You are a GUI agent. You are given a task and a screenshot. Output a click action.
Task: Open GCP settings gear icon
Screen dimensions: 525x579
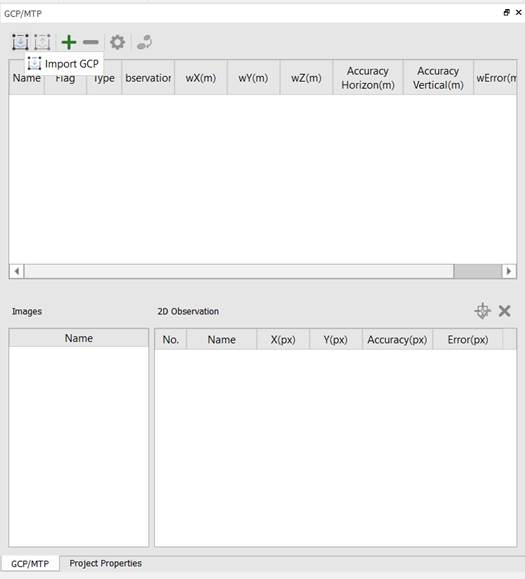tap(117, 42)
